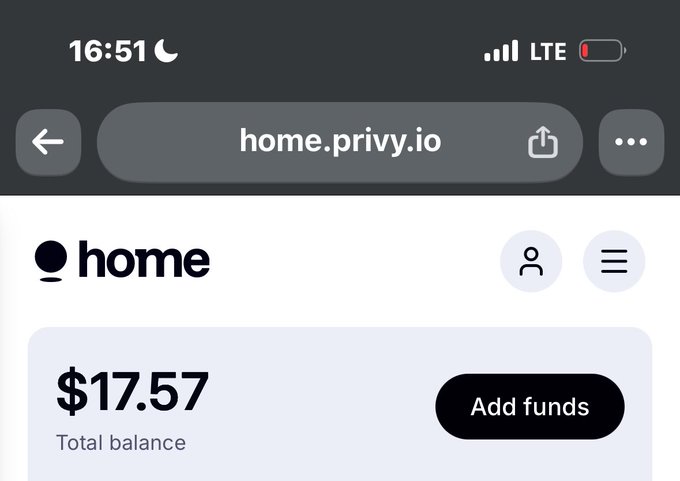The height and width of the screenshot is (481, 680).
Task: Focus the home.privy.io address bar
Action: tap(340, 142)
